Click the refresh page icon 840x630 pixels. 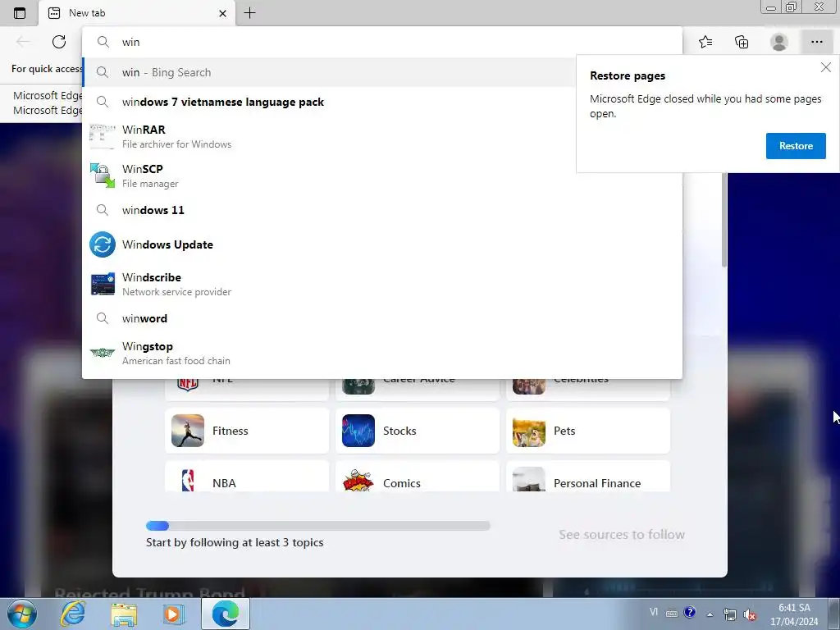point(59,42)
